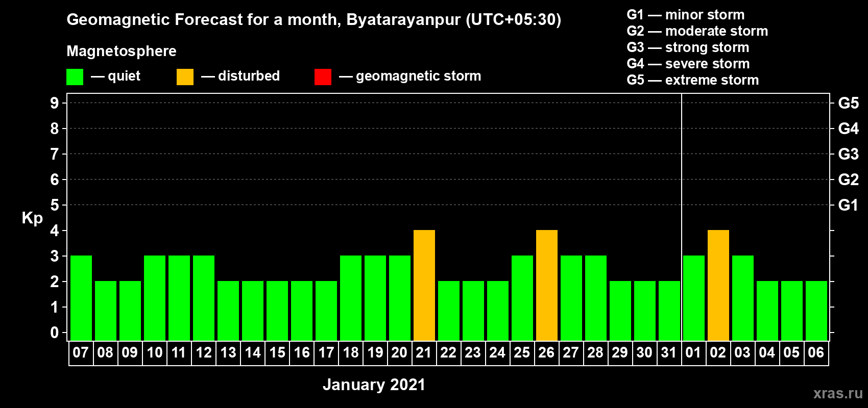Click the date label 10 on axis
The height and width of the screenshot is (408, 868).
[155, 352]
